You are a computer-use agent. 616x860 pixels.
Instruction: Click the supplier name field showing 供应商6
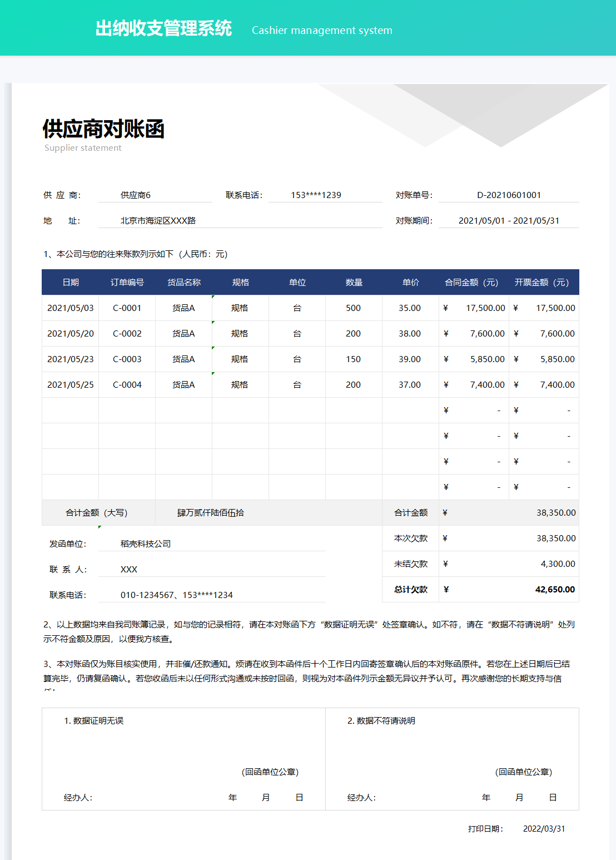(x=136, y=195)
